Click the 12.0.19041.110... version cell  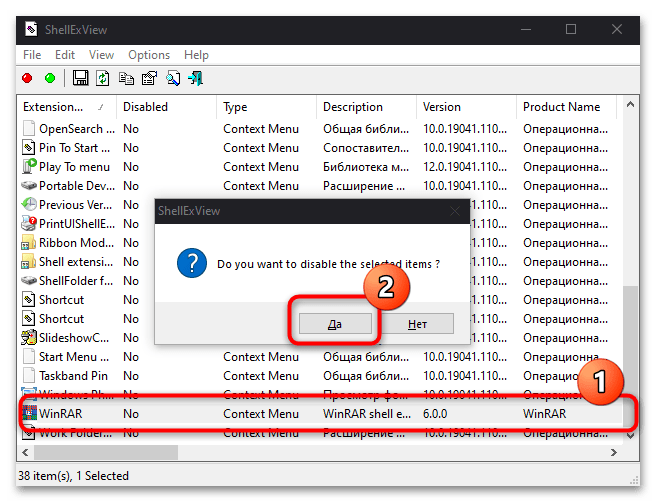(464, 167)
